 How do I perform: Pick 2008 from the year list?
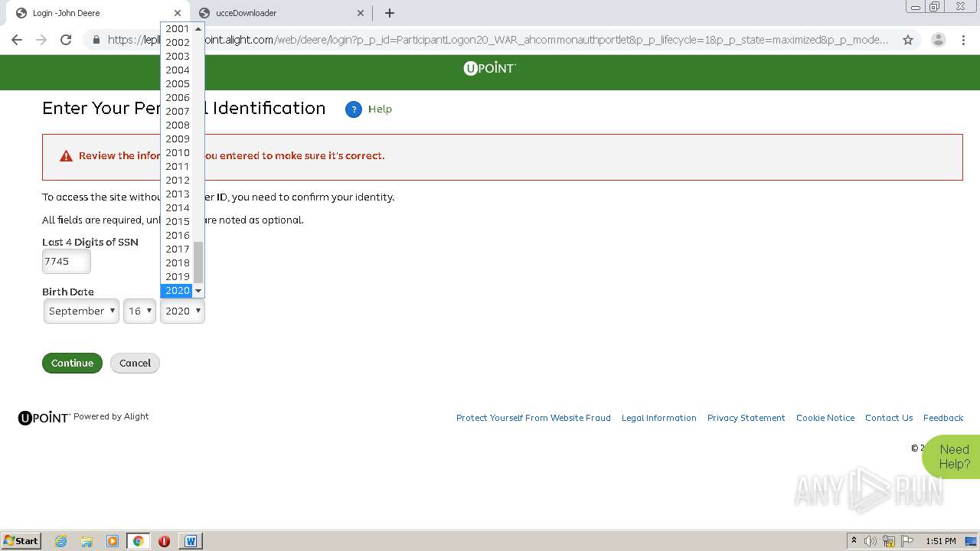[x=177, y=126]
